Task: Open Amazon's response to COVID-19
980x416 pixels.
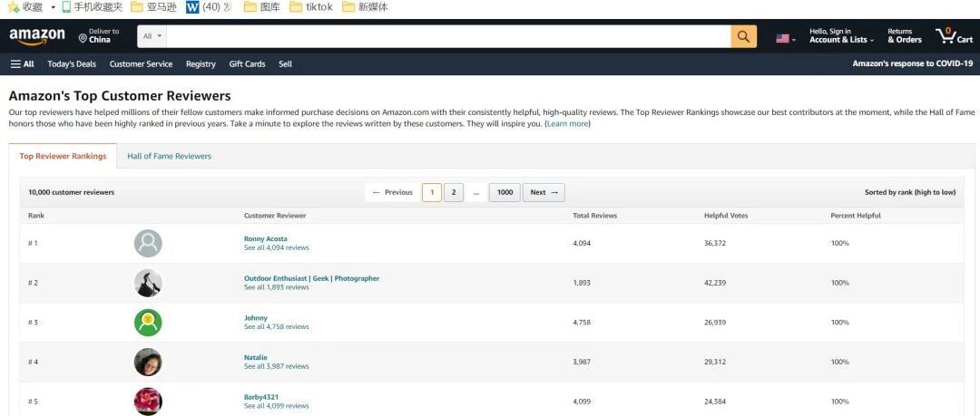Action: click(x=913, y=63)
